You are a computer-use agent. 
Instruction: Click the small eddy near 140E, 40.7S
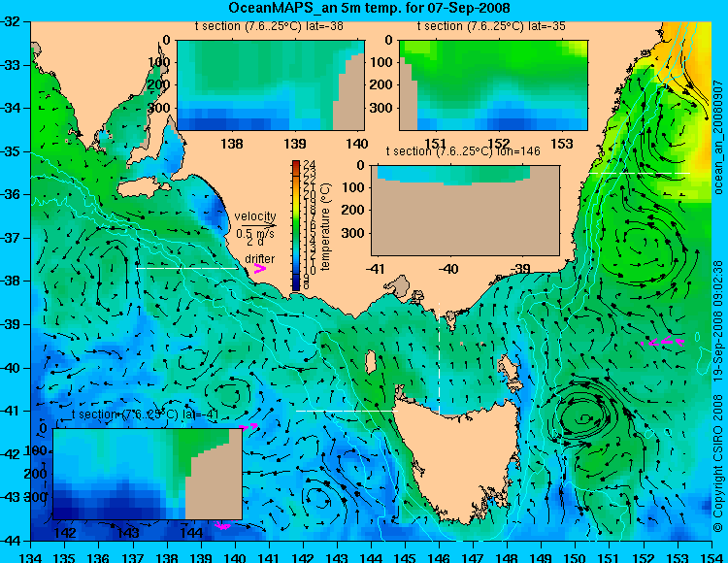click(x=227, y=394)
